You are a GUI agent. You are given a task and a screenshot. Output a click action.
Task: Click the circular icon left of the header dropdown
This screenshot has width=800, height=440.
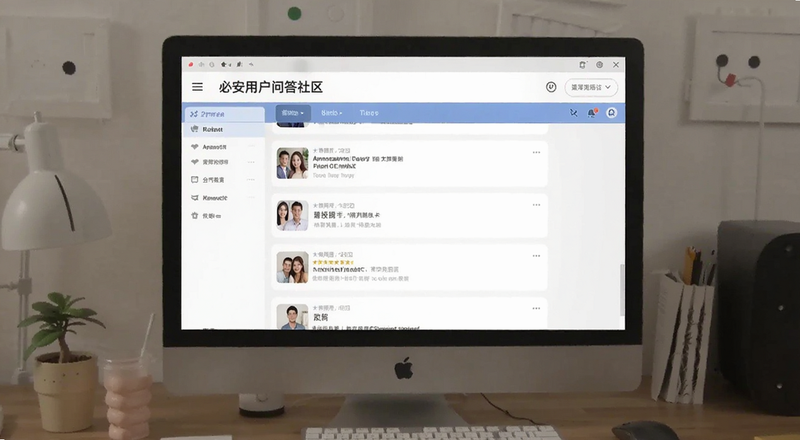click(x=551, y=87)
